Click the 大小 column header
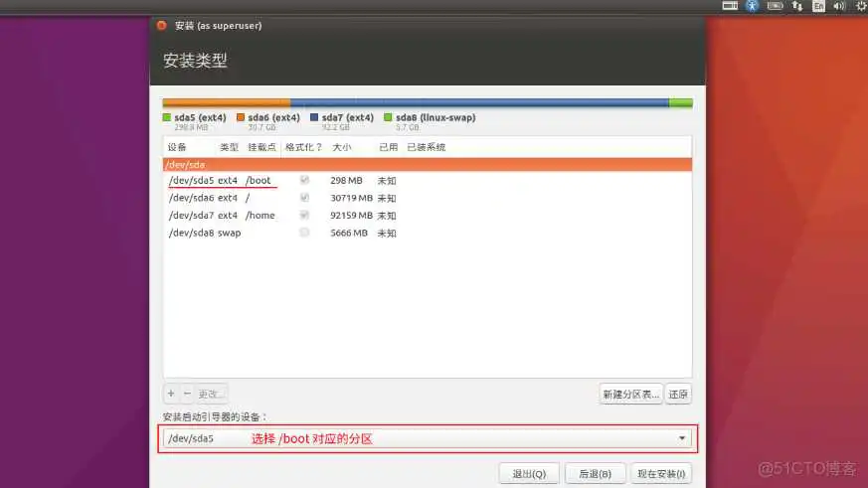868x488 pixels. pos(342,147)
